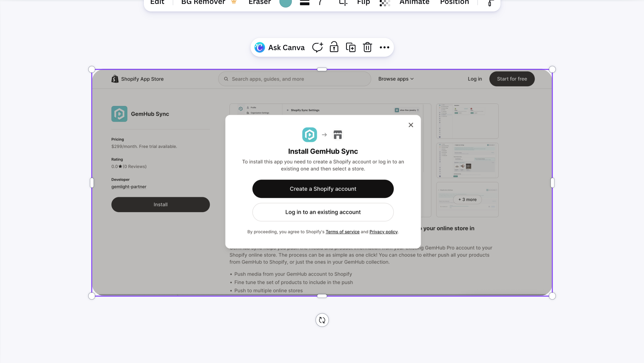The height and width of the screenshot is (363, 644).
Task: Open the More options ellipsis menu
Action: (x=385, y=48)
